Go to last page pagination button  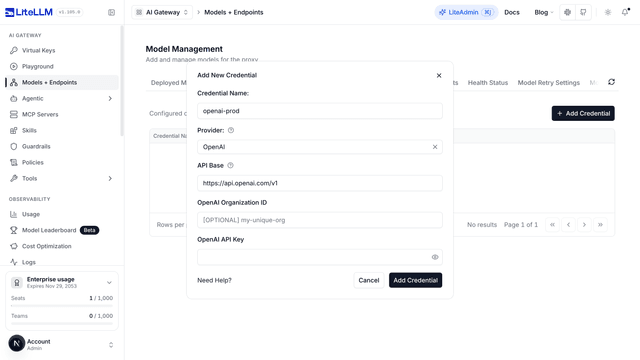(x=600, y=224)
